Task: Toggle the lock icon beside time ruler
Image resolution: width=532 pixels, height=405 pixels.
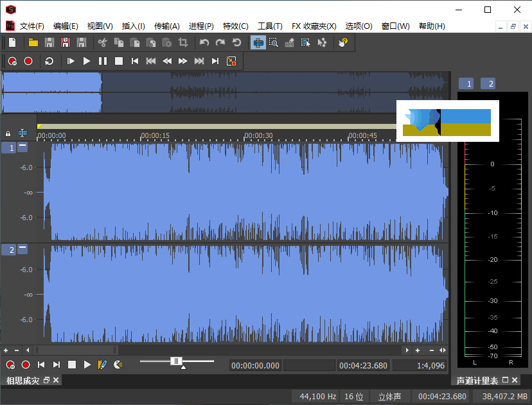Action: 8,134
